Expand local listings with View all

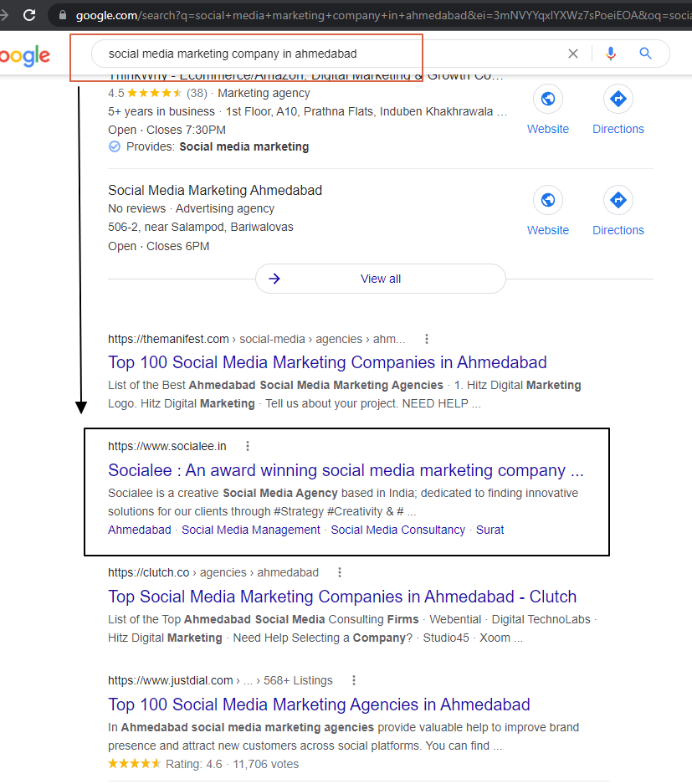coord(381,279)
